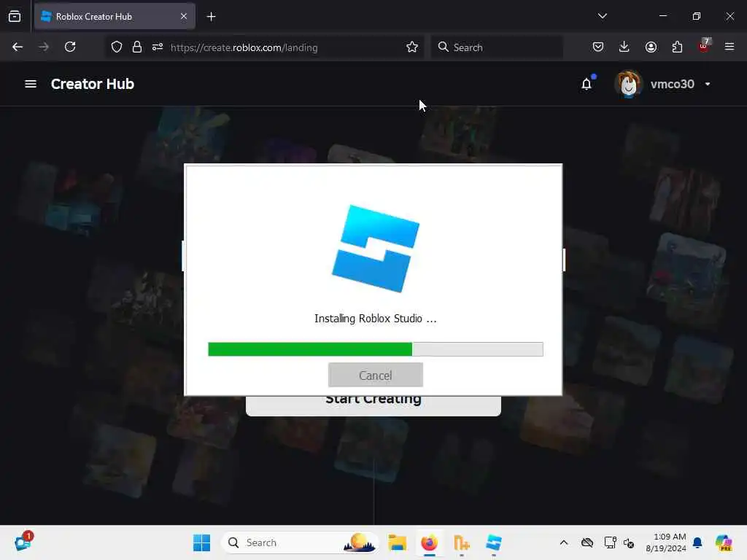The width and height of the screenshot is (747, 560).
Task: Click the Creator Hub title
Action: [93, 84]
